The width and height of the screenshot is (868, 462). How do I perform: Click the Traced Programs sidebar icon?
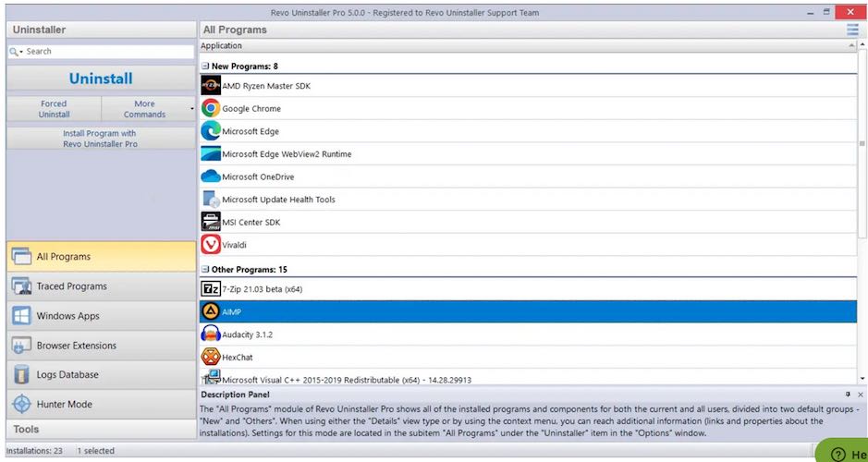[x=21, y=286]
